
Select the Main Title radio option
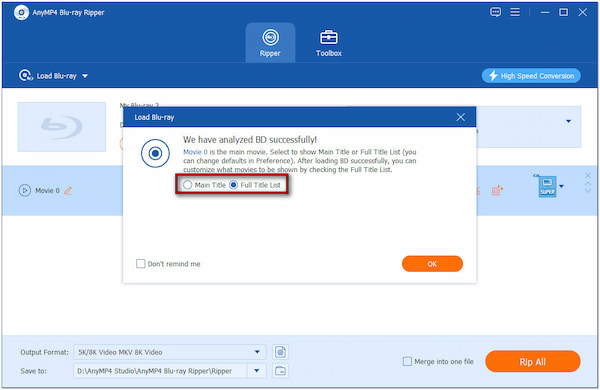(188, 185)
